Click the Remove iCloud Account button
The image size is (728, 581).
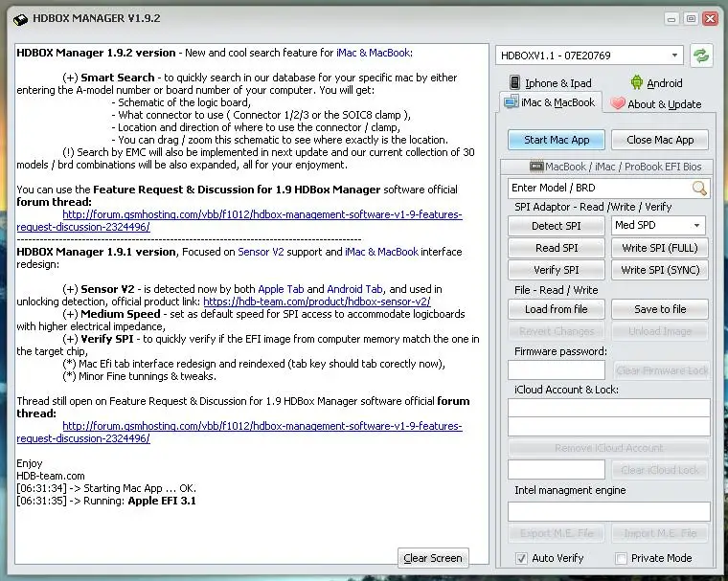[x=608, y=448]
